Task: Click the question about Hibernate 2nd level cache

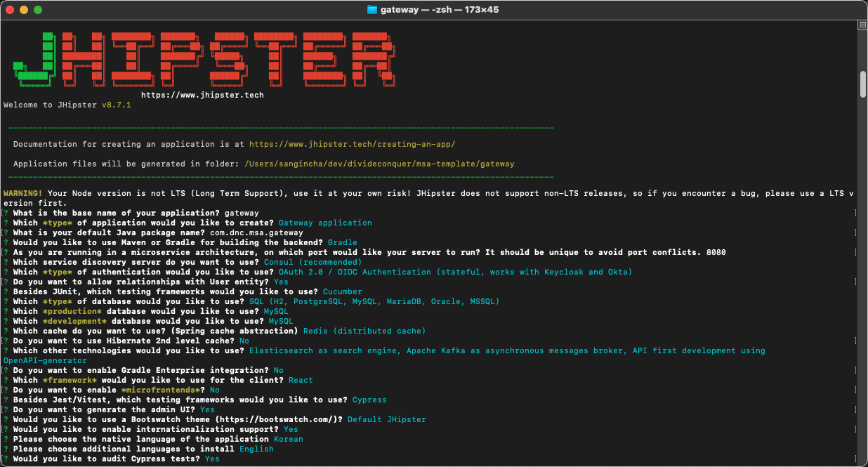Action: (x=124, y=341)
